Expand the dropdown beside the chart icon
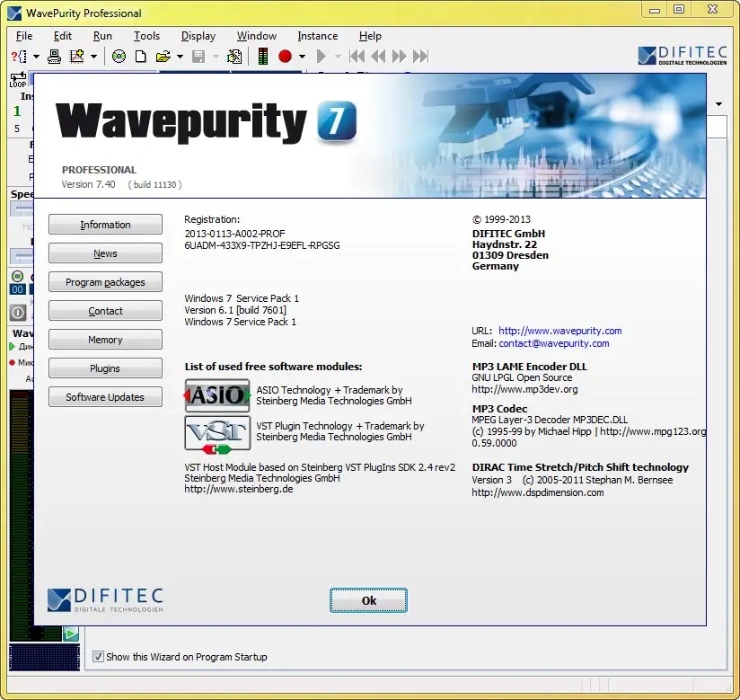The height and width of the screenshot is (700, 740). click(94, 57)
